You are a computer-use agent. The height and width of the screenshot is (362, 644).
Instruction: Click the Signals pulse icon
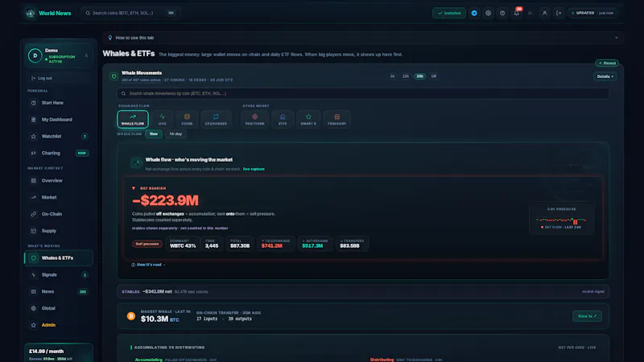point(34,275)
